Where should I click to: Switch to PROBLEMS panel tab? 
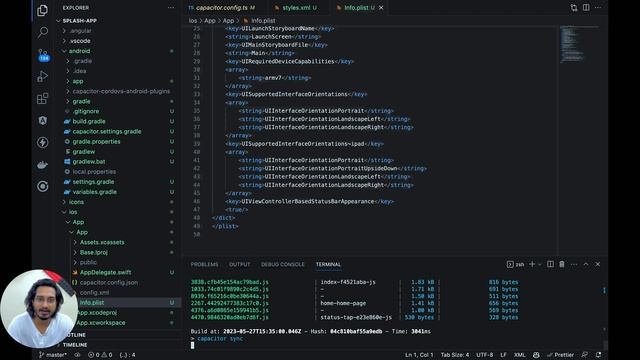204,264
